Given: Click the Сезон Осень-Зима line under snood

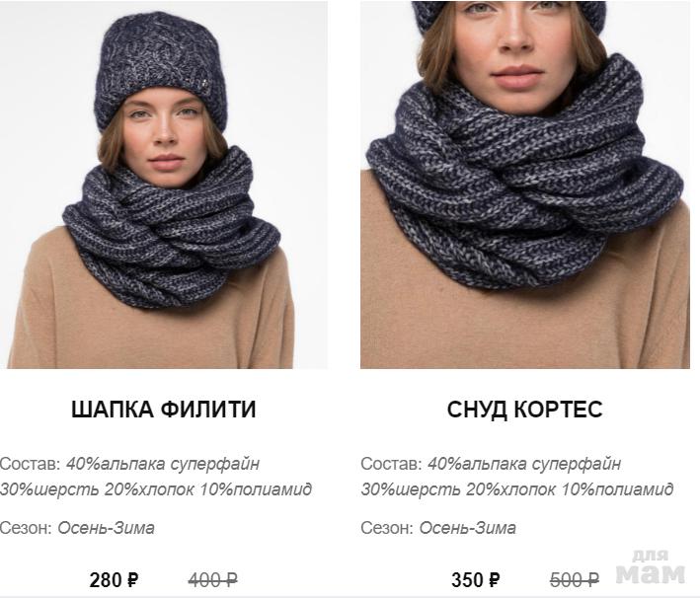Looking at the screenshot, I should (438, 528).
